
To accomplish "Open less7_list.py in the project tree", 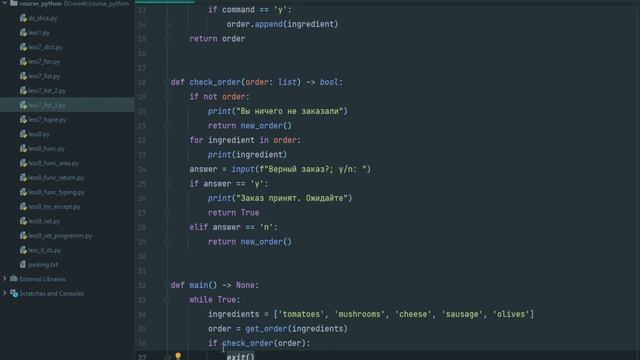I will click(x=44, y=76).
